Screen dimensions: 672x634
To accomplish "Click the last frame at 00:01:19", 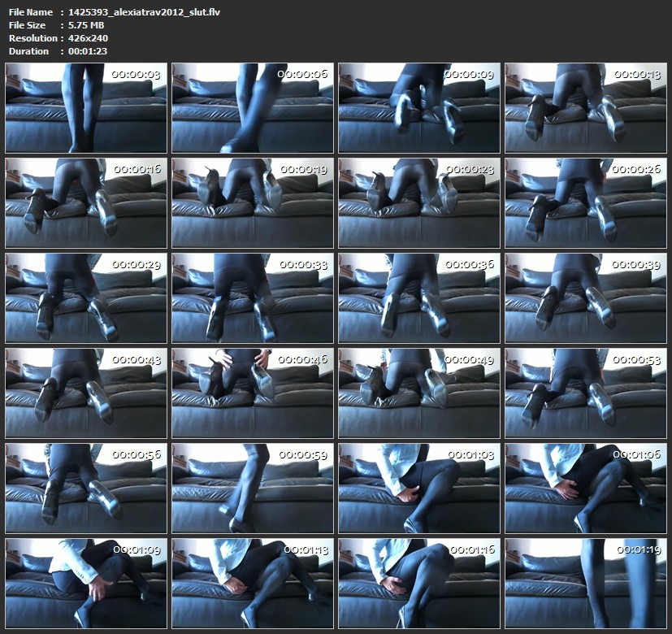I will [x=586, y=583].
